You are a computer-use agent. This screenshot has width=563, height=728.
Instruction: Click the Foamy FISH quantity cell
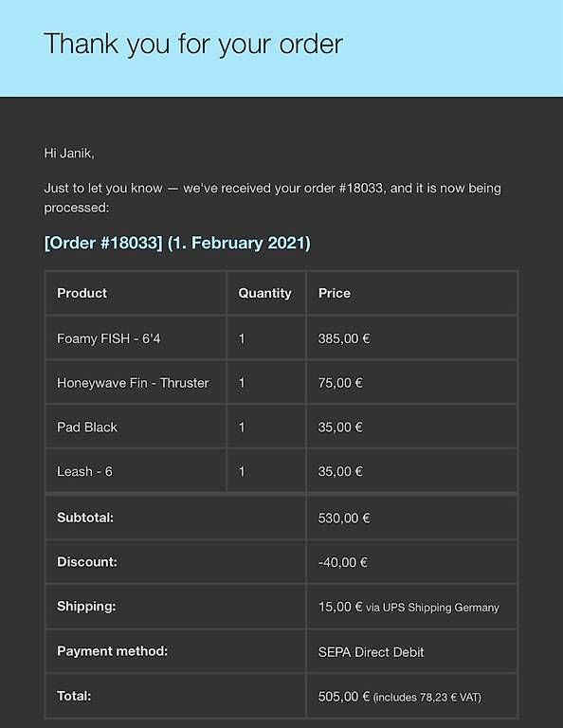click(266, 337)
